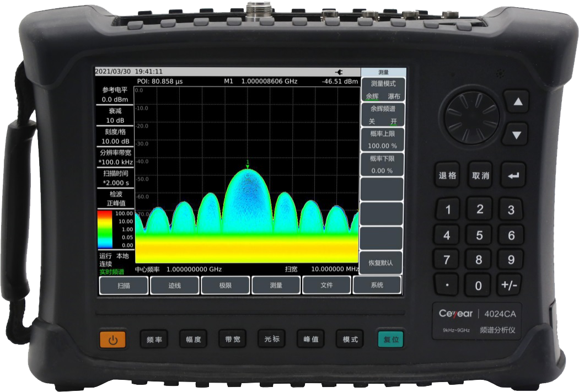The image size is (579, 392).
Task: Click the 概率上限 100.00 % field
Action: (x=382, y=140)
